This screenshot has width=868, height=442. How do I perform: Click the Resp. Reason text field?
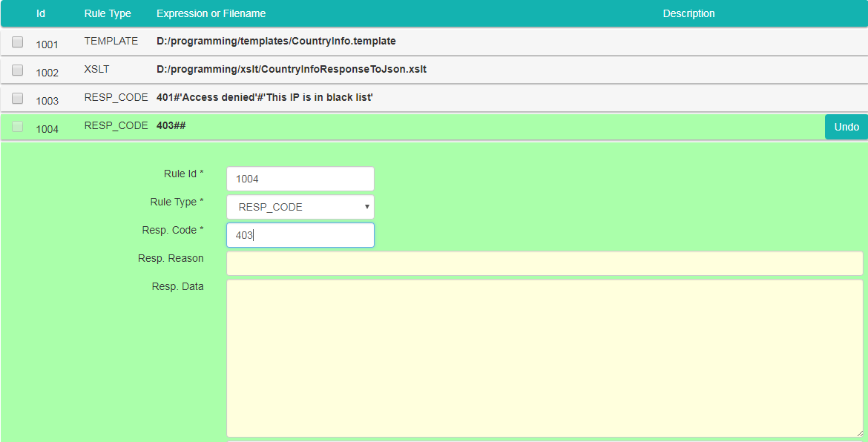click(544, 263)
